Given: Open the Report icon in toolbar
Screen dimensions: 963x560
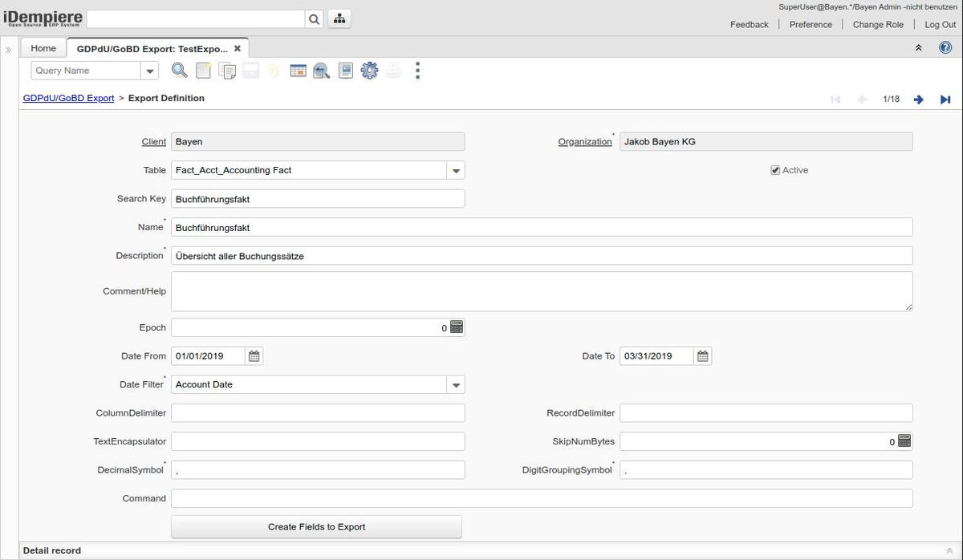Looking at the screenshot, I should (x=346, y=71).
